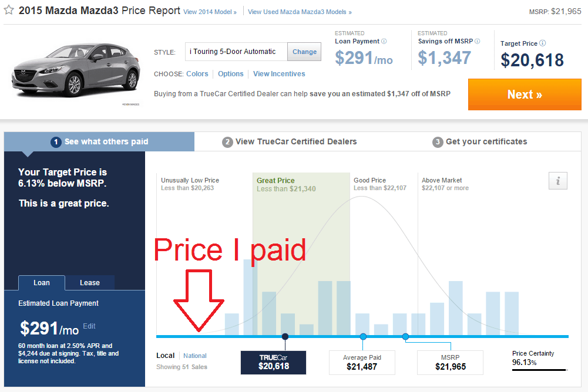Image resolution: width=588 pixels, height=392 pixels.
Task: Click the step 2 number badge
Action: pos(227,142)
